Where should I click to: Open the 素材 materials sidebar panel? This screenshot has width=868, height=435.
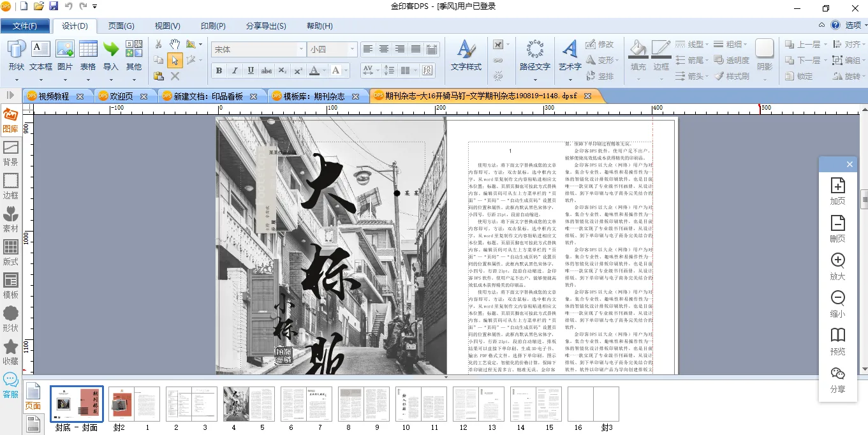(x=10, y=220)
